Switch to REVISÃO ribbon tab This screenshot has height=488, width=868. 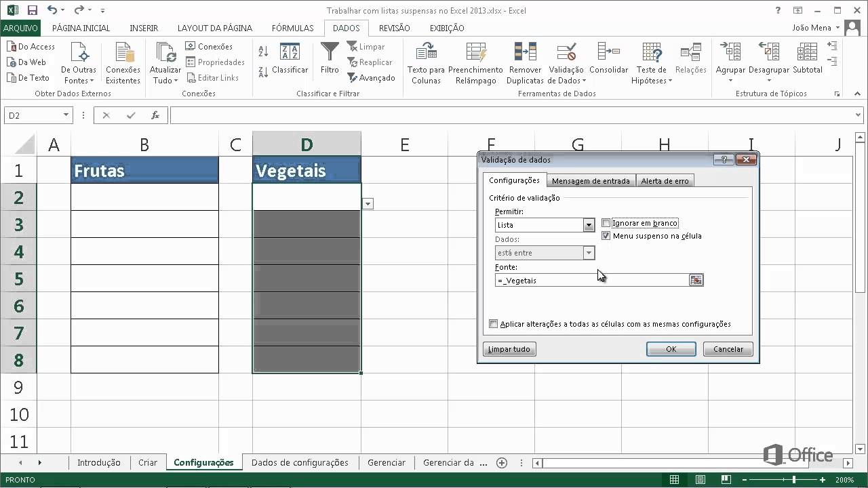coord(394,28)
